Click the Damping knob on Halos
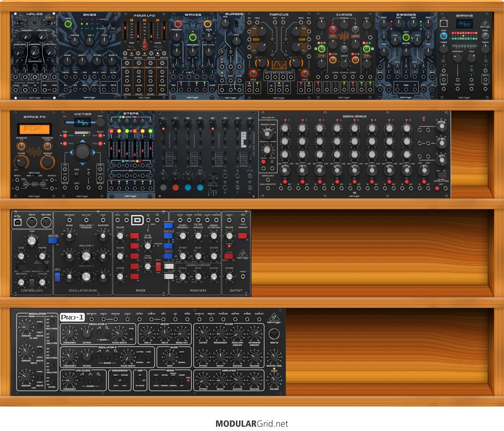 coord(35,52)
